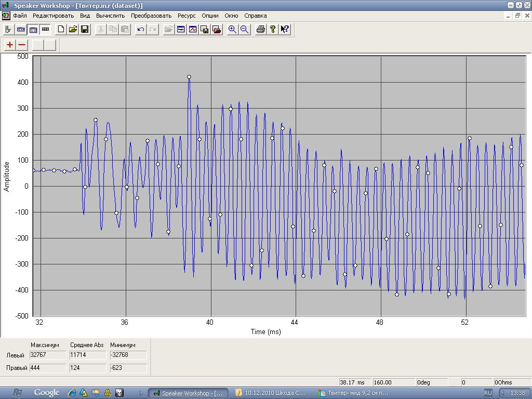
Task: Open the Файл menu
Action: [x=20, y=16]
